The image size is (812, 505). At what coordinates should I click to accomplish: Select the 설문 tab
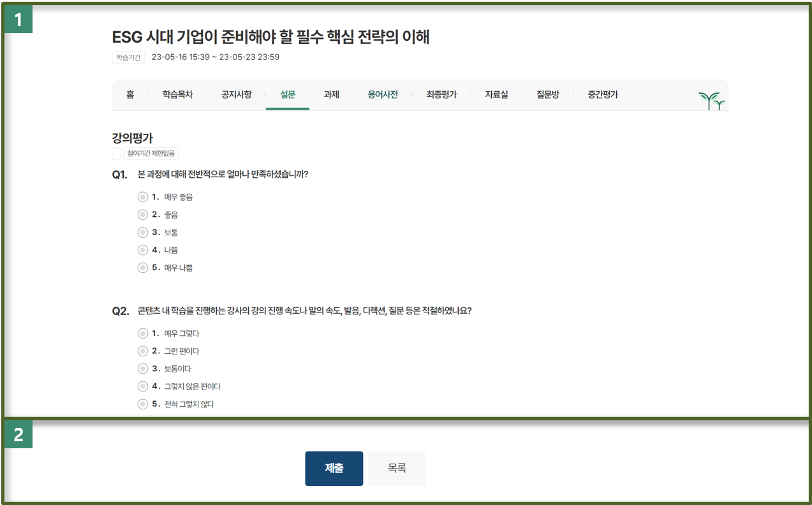[288, 94]
